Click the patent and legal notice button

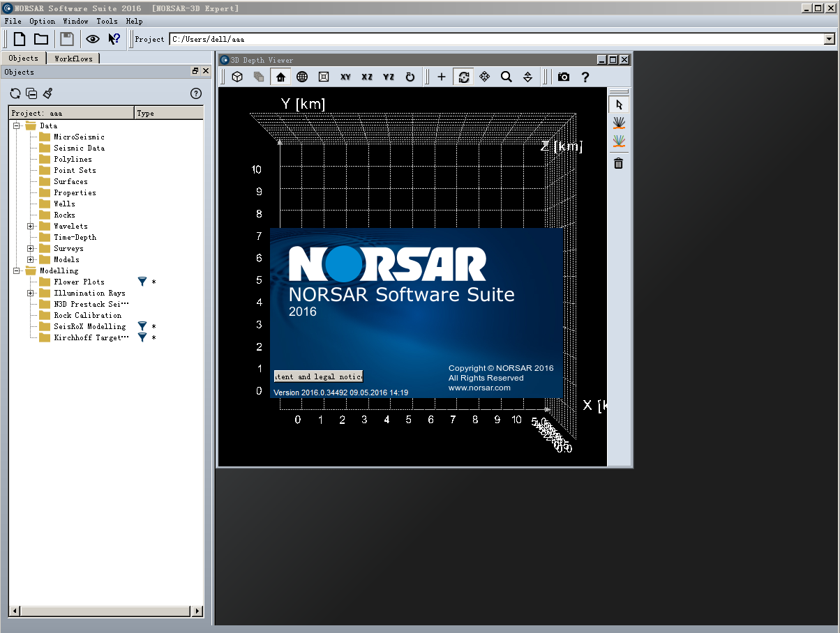(x=319, y=376)
